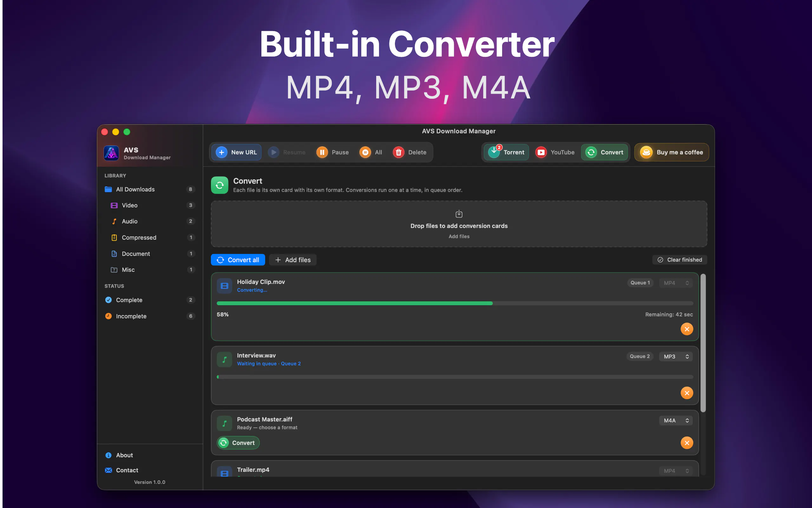Click the AVS app logo
This screenshot has width=812, height=508.
[111, 153]
